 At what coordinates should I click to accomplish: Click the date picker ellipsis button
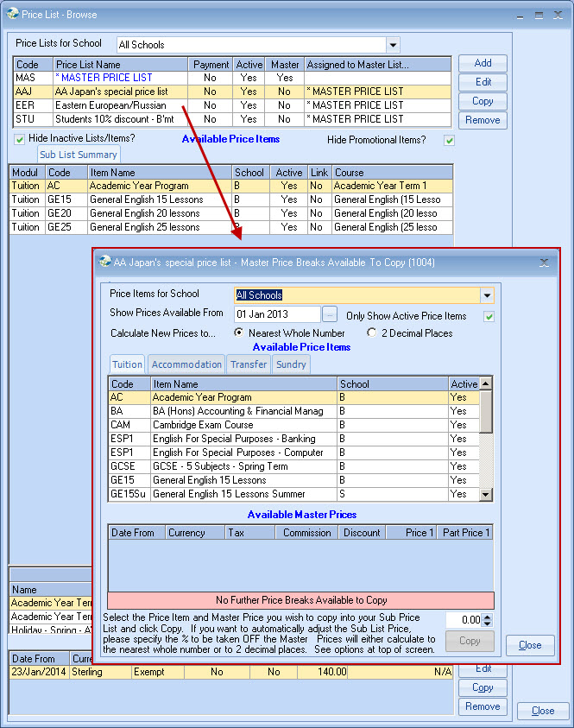(x=330, y=314)
